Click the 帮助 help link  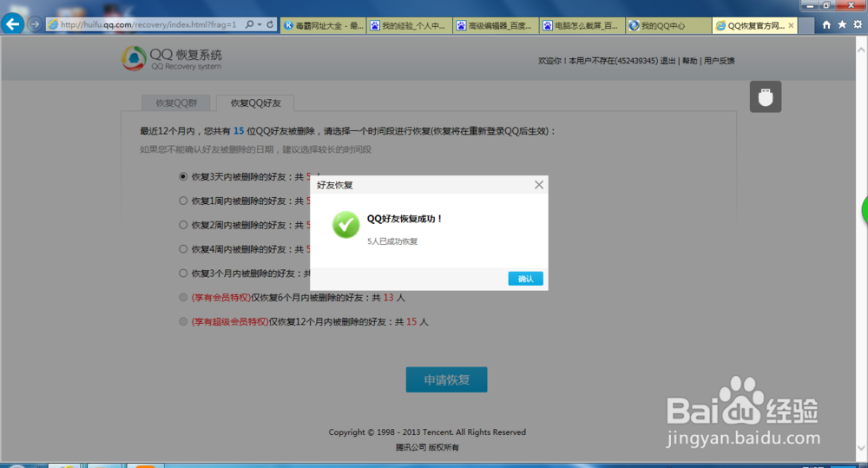690,61
